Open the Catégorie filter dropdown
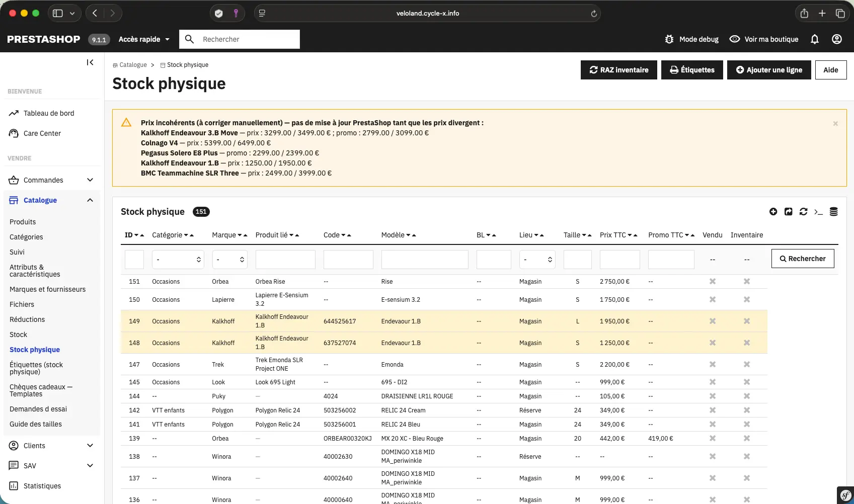 178,260
